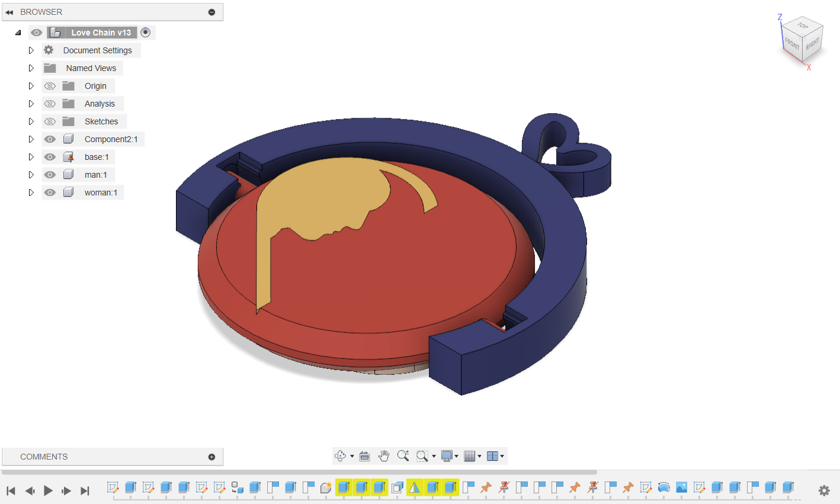Expand the Comments panel
840x504 pixels.
tap(211, 457)
